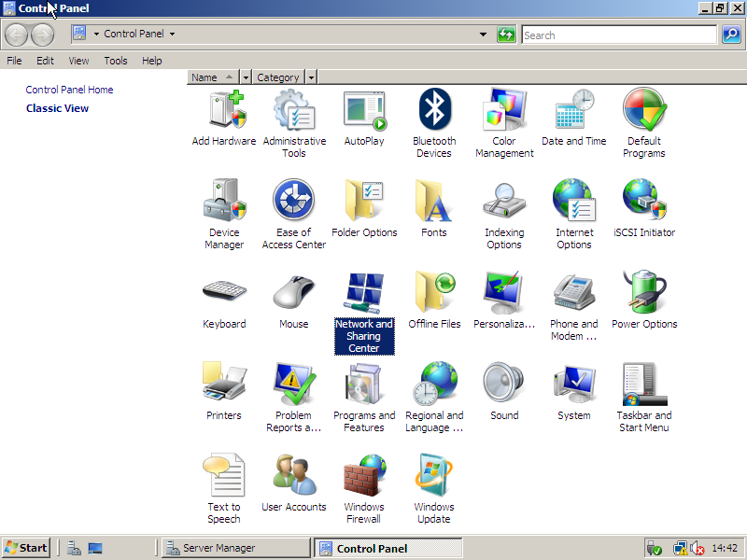Screen dimensions: 747x560
Task: Open the Device Manager icon
Action: (224, 203)
